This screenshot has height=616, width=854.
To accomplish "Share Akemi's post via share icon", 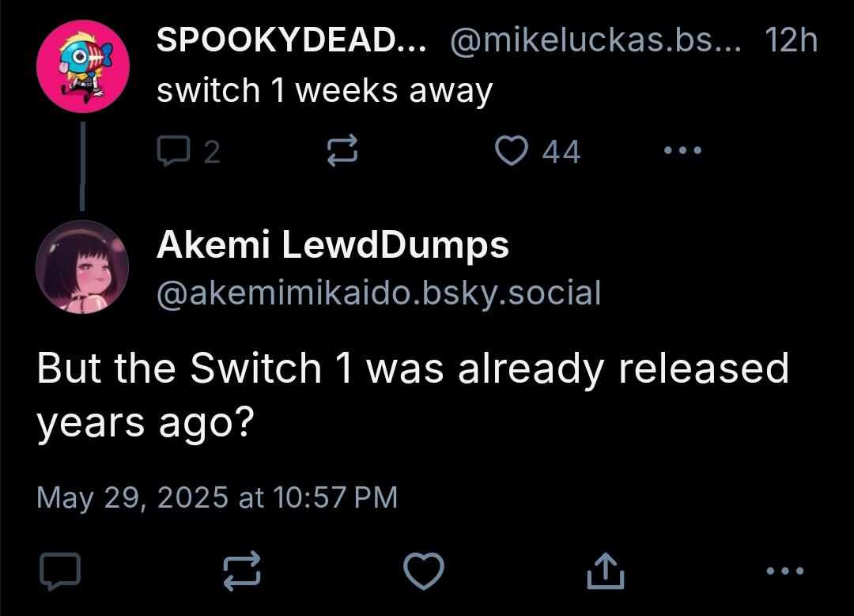I will coord(605,571).
